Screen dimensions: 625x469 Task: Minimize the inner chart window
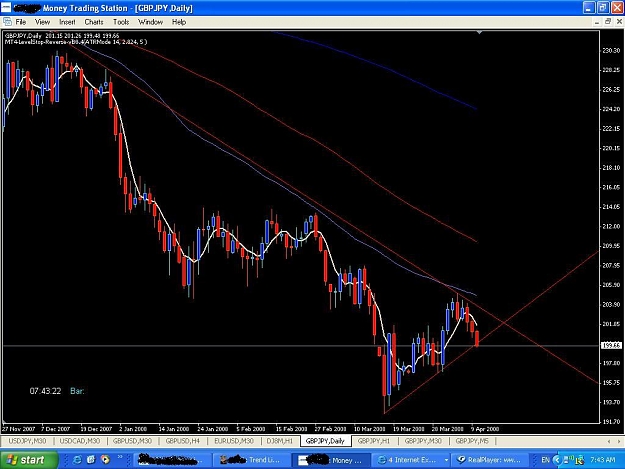[x=597, y=22]
